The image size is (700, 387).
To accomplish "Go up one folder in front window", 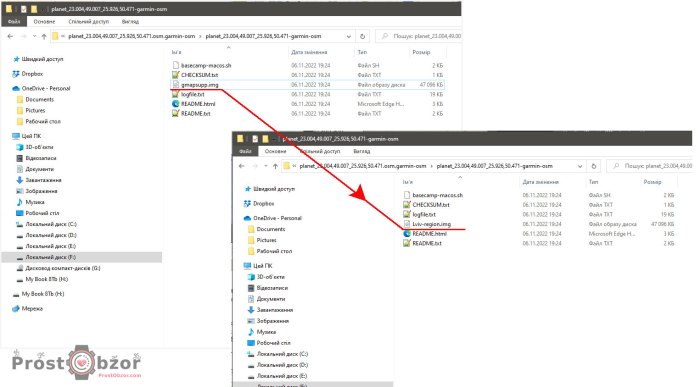I will coord(275,166).
